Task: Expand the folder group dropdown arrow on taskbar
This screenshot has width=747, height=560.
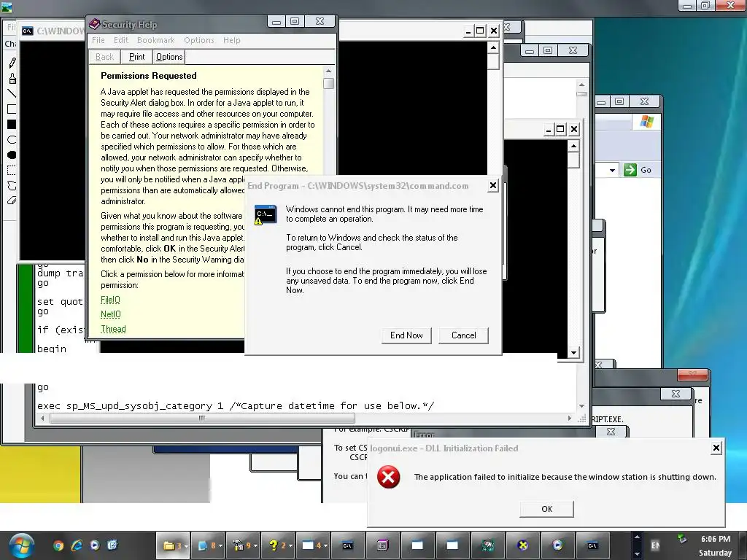Action: point(186,546)
